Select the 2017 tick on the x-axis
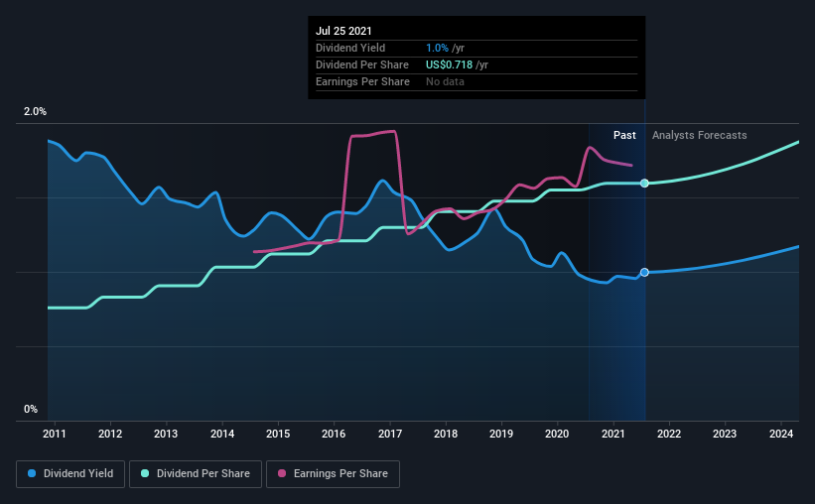This screenshot has width=815, height=504. click(x=389, y=434)
